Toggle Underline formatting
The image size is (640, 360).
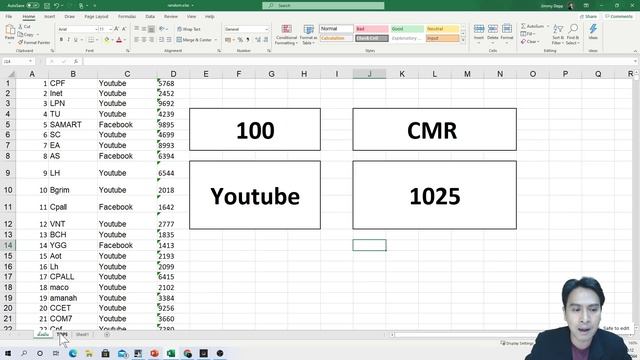76,40
